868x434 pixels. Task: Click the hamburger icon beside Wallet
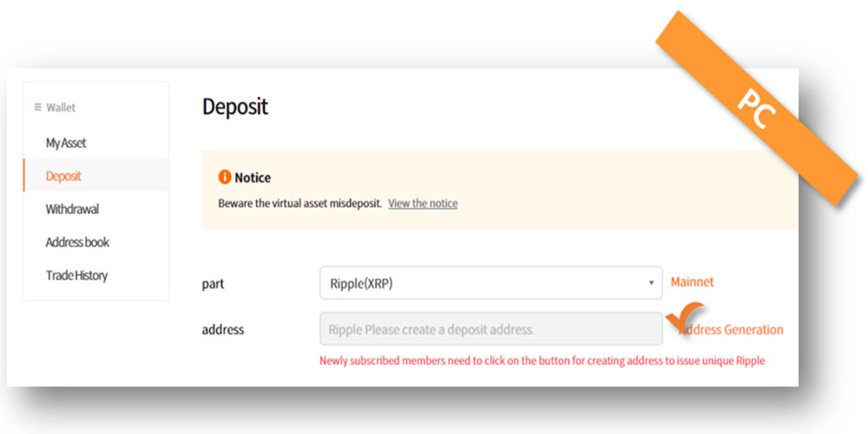pyautogui.click(x=37, y=108)
